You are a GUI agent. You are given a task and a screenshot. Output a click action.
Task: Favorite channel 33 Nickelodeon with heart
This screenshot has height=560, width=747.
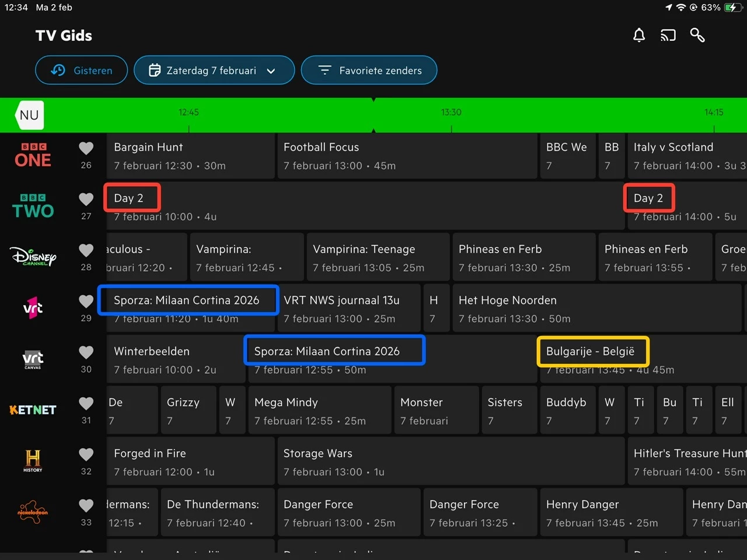[86, 505]
